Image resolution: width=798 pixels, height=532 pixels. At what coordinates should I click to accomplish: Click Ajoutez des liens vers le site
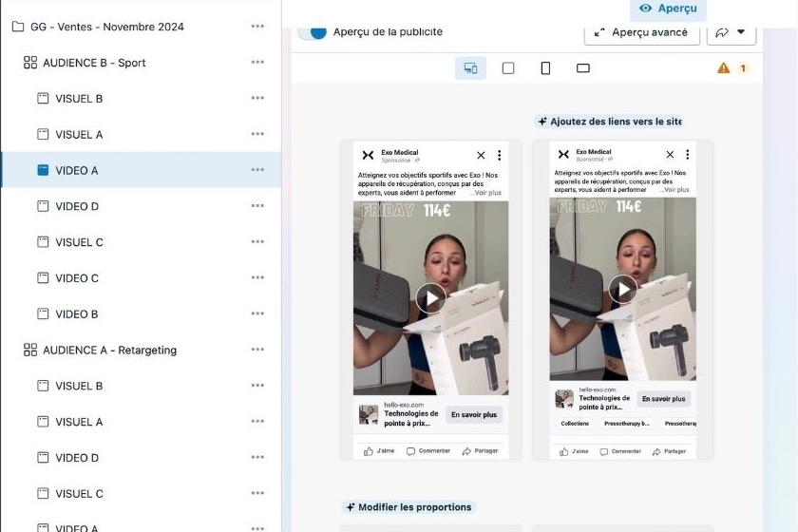pos(610,122)
